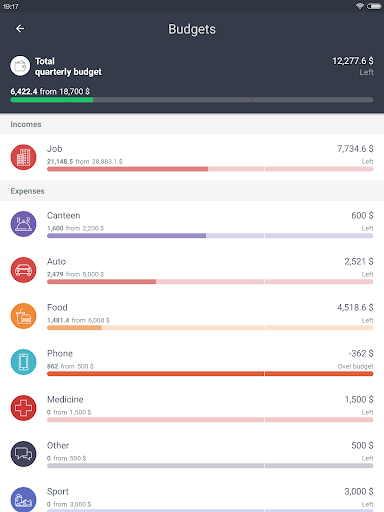Open the Job income budget entry

pos(192,157)
